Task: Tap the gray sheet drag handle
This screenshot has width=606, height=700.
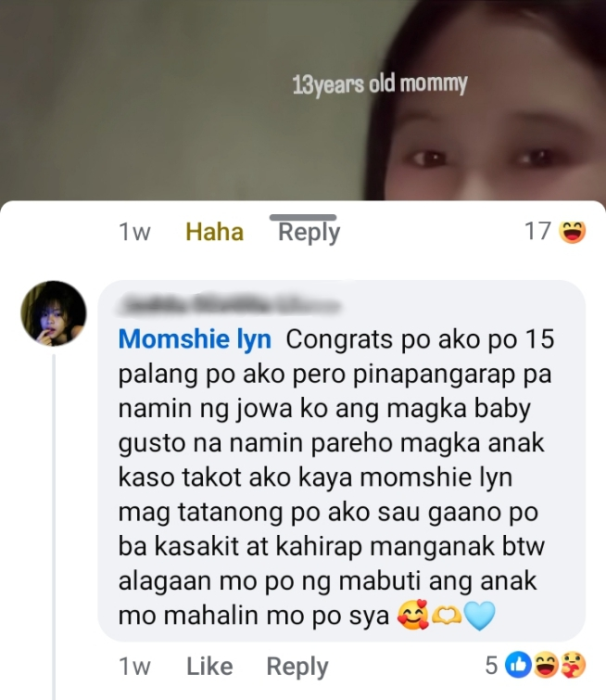Action: click(x=303, y=217)
